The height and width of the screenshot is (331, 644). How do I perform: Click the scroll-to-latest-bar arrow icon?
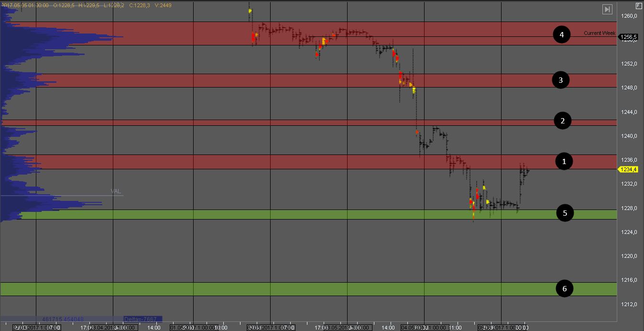[607, 9]
